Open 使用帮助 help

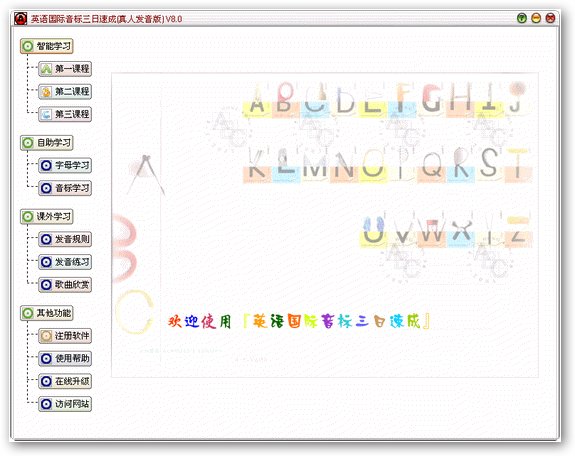[65, 358]
